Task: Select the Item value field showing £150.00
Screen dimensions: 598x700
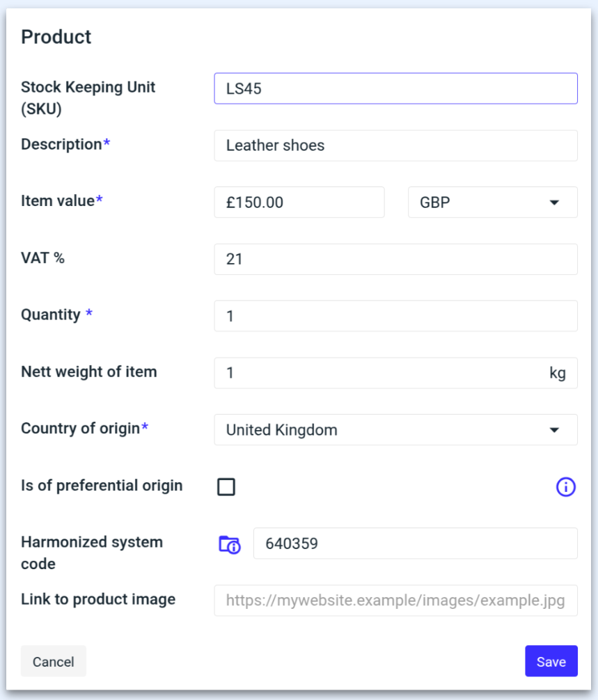Action: point(299,202)
